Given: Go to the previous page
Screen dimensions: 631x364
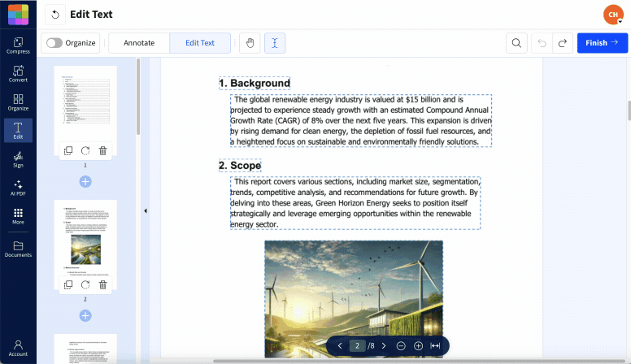Looking at the screenshot, I should coord(340,346).
